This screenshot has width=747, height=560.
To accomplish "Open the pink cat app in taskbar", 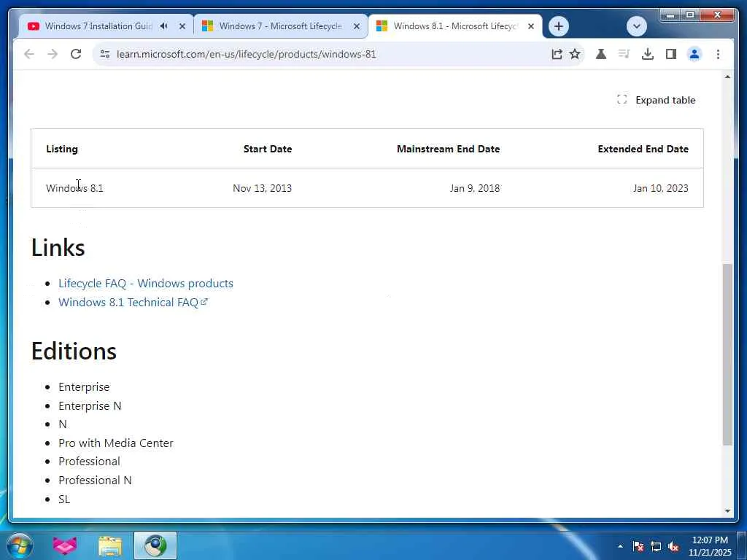I will click(x=65, y=545).
